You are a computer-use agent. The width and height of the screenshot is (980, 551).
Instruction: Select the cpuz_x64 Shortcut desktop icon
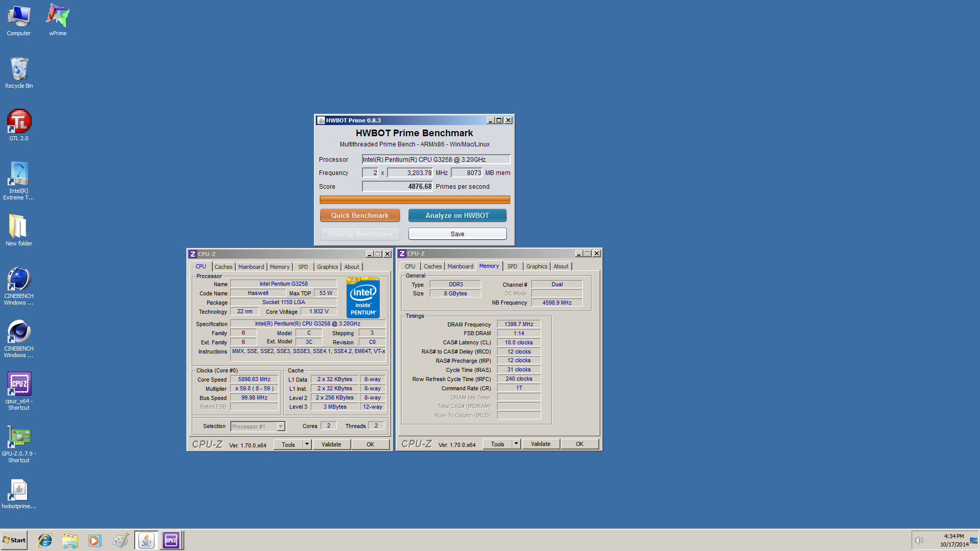(x=19, y=391)
